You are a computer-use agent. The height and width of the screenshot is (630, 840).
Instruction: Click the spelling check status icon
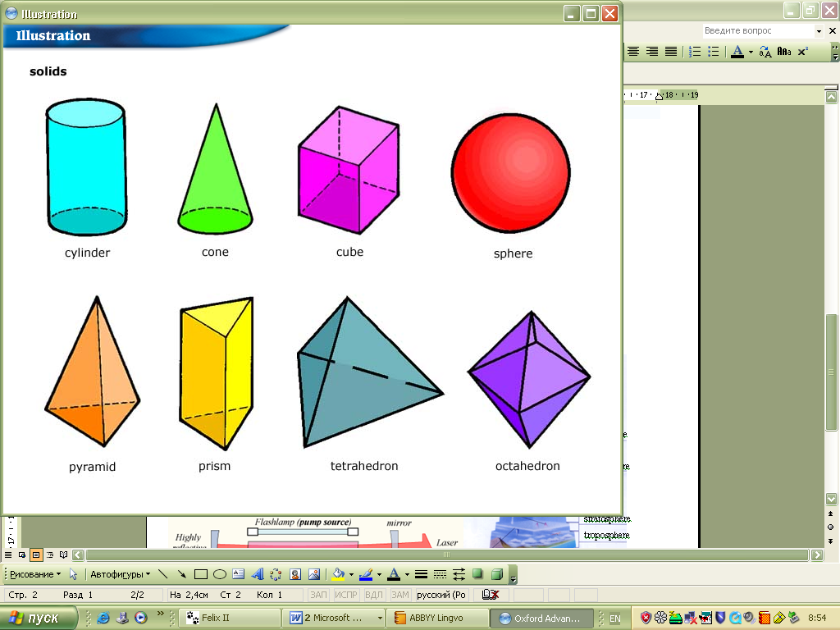(491, 595)
